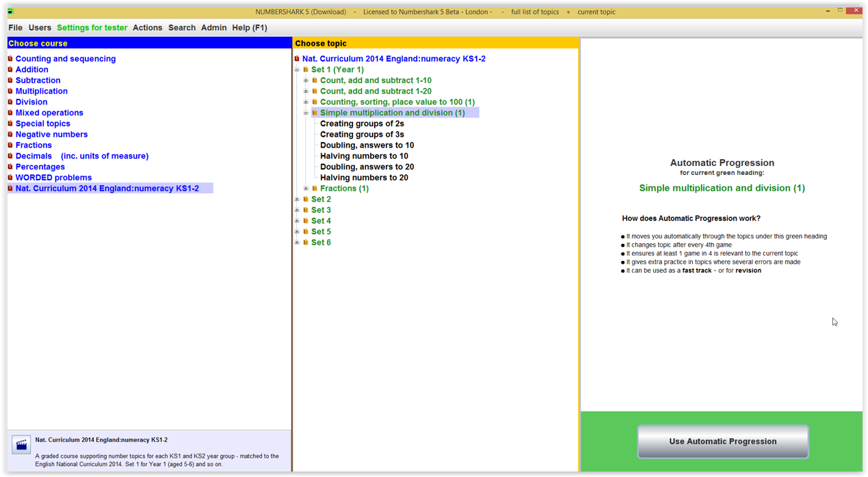Click the folder icon beside Counting, sorting, place value
868x477 pixels.
point(315,102)
